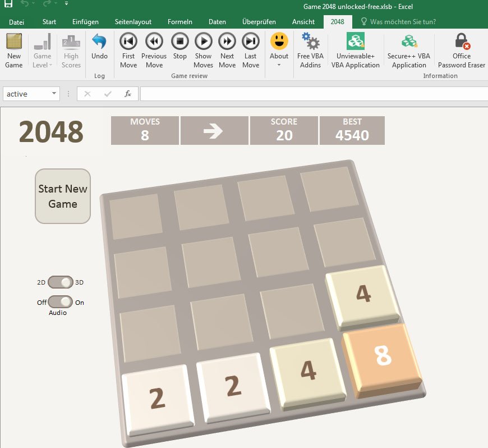
Task: Start a New Game from the ribbon
Action: coord(13,51)
